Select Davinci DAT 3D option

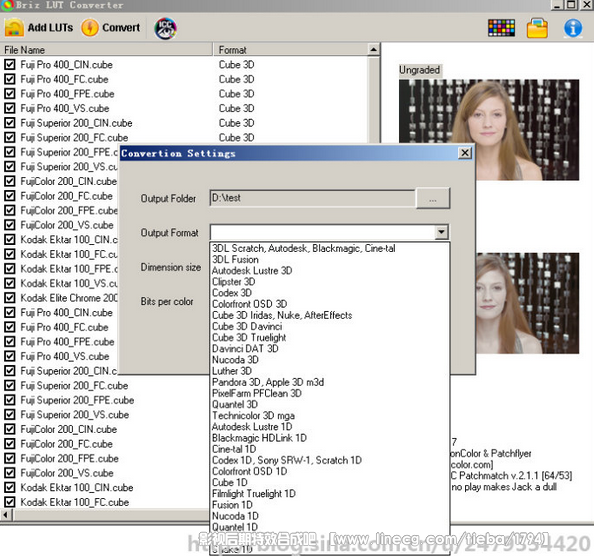[x=245, y=349]
